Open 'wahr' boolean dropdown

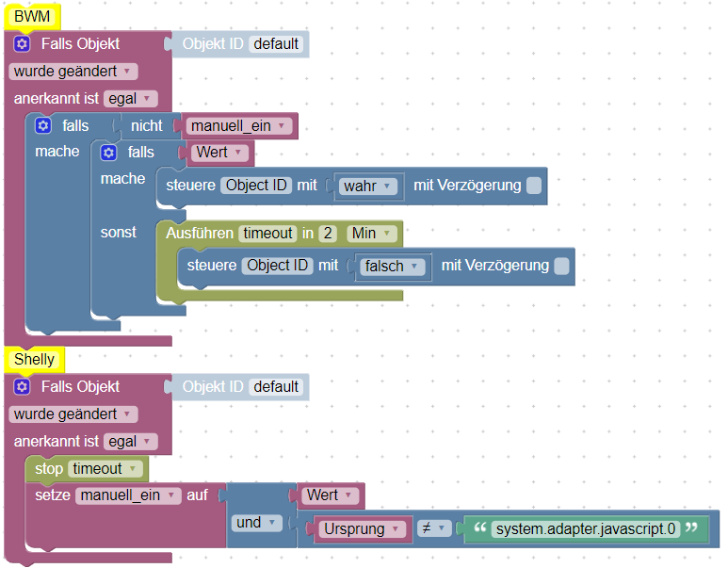[367, 186]
